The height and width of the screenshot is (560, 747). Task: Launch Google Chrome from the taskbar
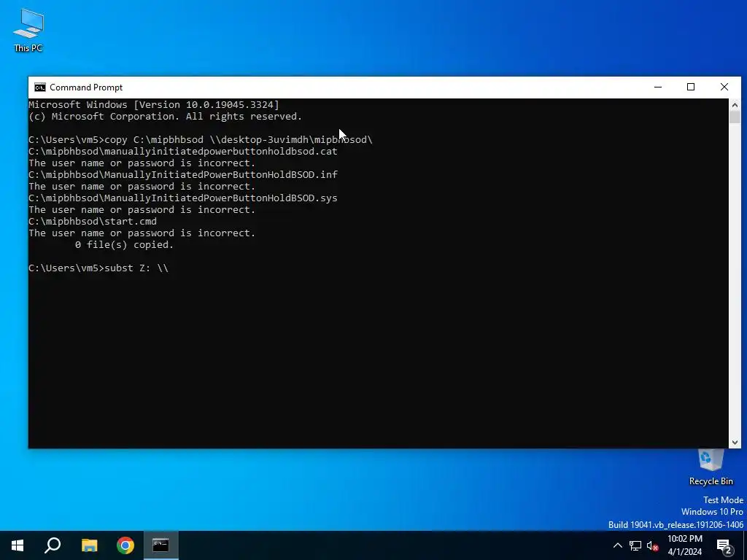125,545
